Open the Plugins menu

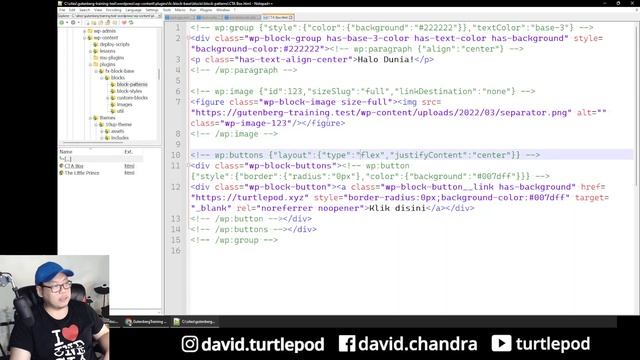click(x=206, y=10)
